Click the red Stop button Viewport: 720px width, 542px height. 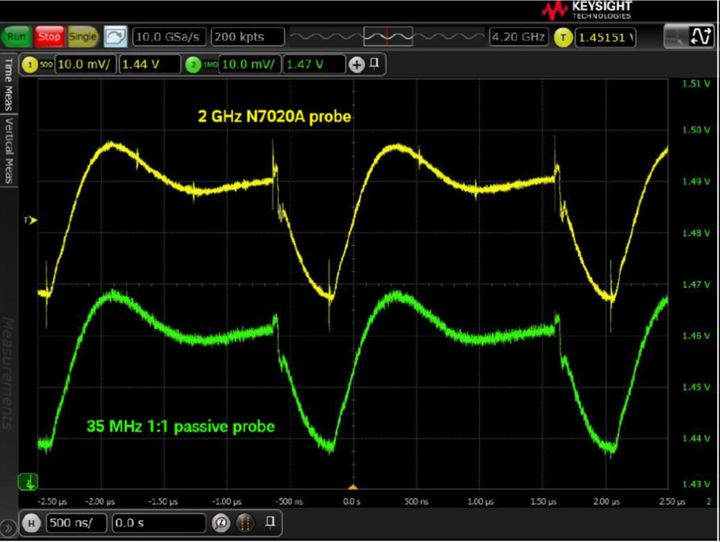click(49, 37)
